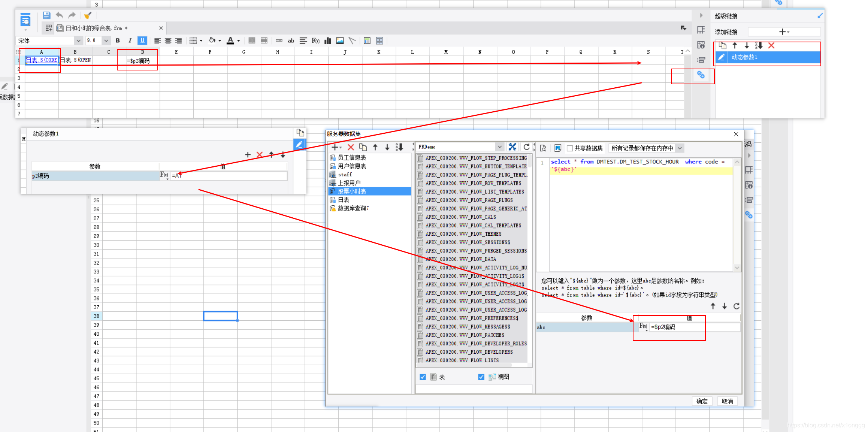
Task: Toggle 共享数据集 checkbox
Action: 570,148
